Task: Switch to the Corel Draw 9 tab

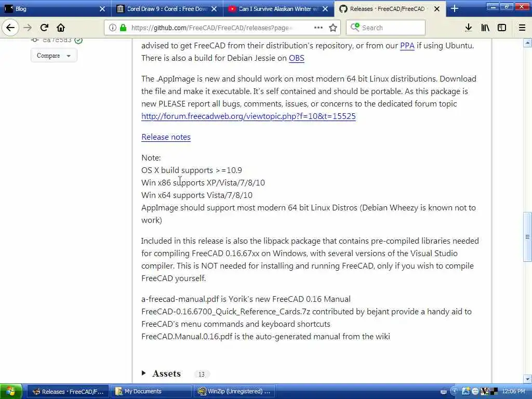Action: pyautogui.click(x=166, y=9)
